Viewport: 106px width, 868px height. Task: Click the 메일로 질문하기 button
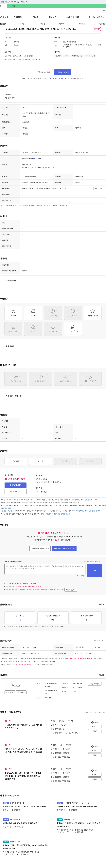(71, 590)
